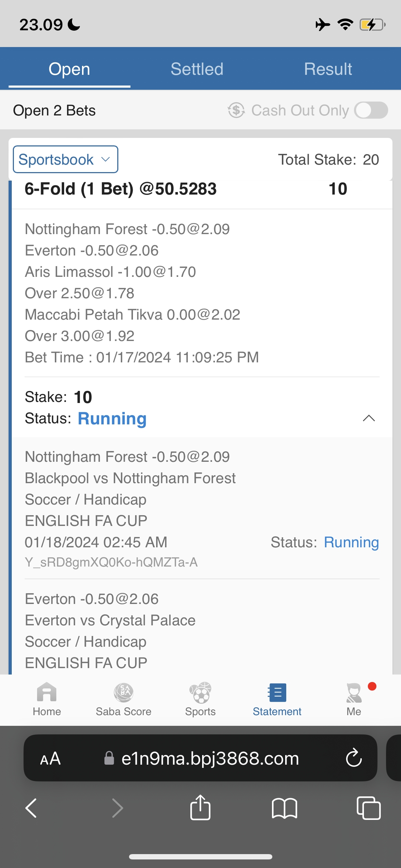Open the Home icon in bottom navigation
The height and width of the screenshot is (868, 401).
pyautogui.click(x=47, y=699)
